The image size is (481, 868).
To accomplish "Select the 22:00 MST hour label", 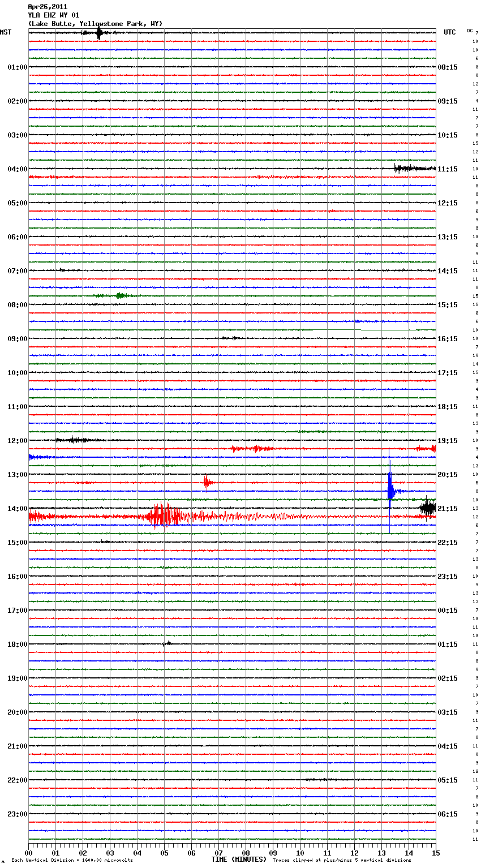I will [17, 780].
